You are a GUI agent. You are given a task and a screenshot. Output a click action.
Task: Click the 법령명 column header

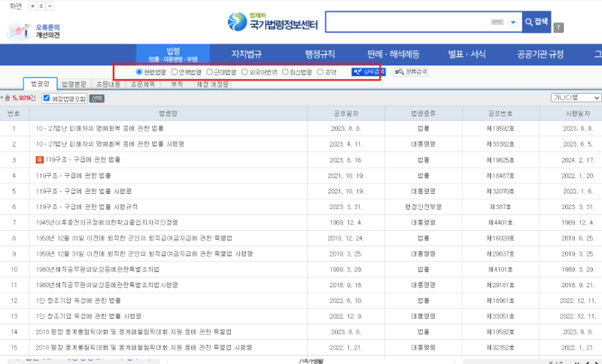[168, 114]
